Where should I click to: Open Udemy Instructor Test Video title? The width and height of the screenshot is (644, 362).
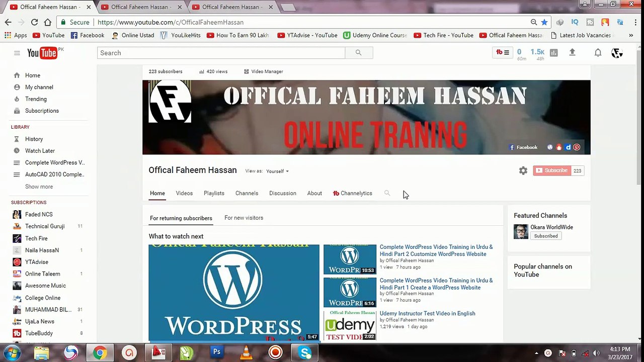click(427, 313)
